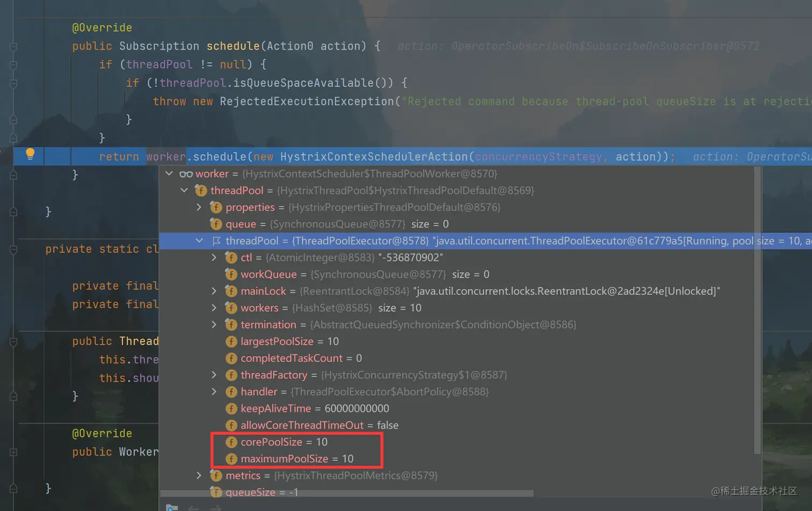This screenshot has width=812, height=511.
Task: Click the highlighted 'worker' variable in return line
Action: (x=166, y=157)
